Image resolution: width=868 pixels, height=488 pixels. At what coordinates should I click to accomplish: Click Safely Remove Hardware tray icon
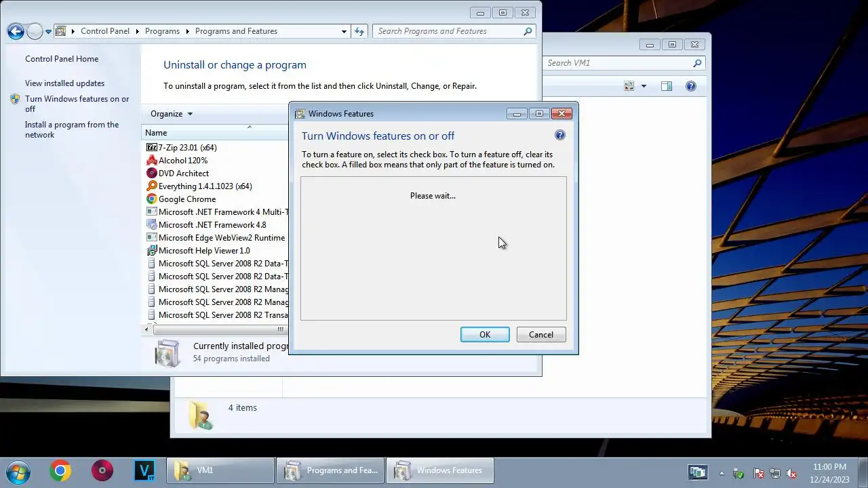pyautogui.click(x=739, y=474)
